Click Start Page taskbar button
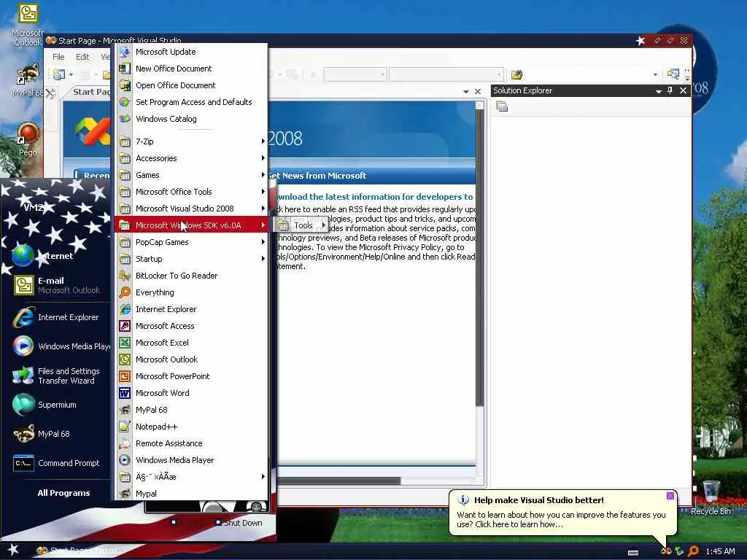Screen dimensions: 747x560 81,551
